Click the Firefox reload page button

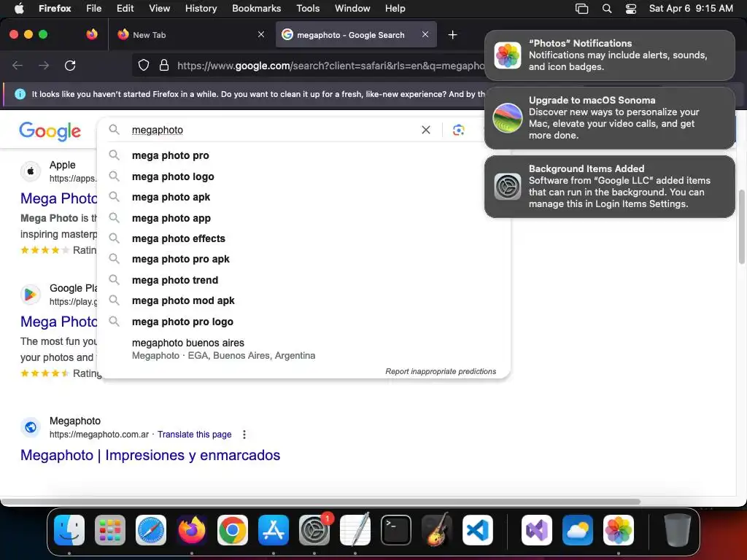pyautogui.click(x=70, y=65)
